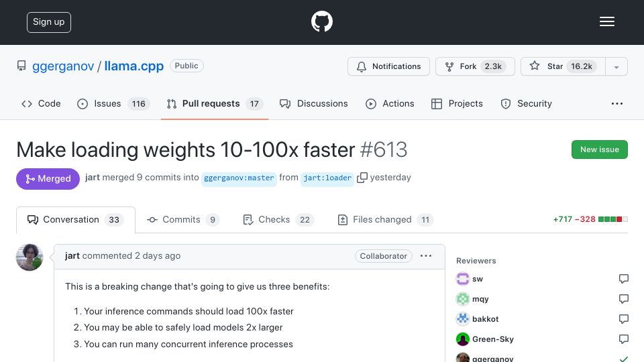The height and width of the screenshot is (362, 644).
Task: Switch to the Commits tab
Action: (x=183, y=220)
